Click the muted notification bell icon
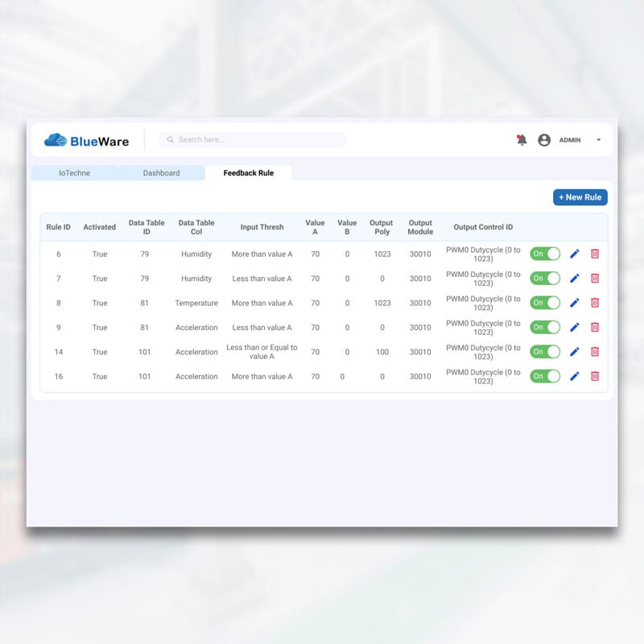644x644 pixels. click(x=522, y=140)
